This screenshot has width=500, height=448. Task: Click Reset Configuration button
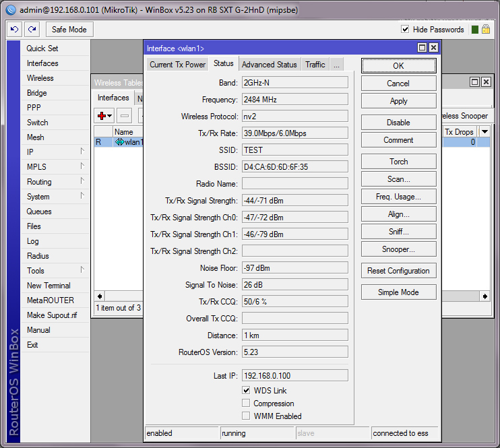(x=399, y=271)
